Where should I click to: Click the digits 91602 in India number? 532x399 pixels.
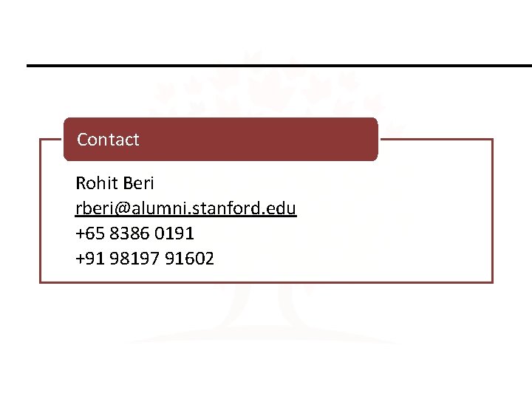(189, 259)
